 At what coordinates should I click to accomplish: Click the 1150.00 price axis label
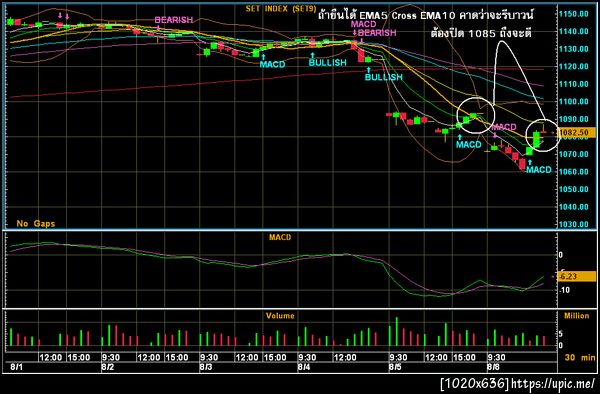(574, 14)
